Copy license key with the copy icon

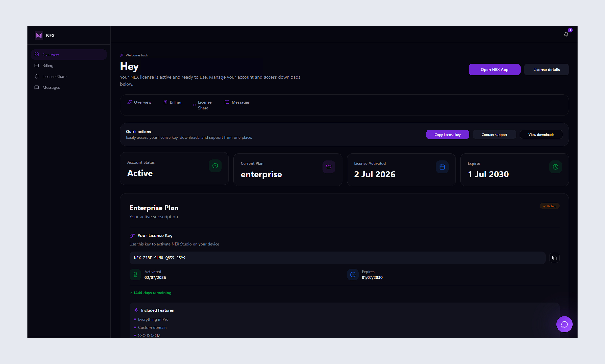[x=554, y=258]
